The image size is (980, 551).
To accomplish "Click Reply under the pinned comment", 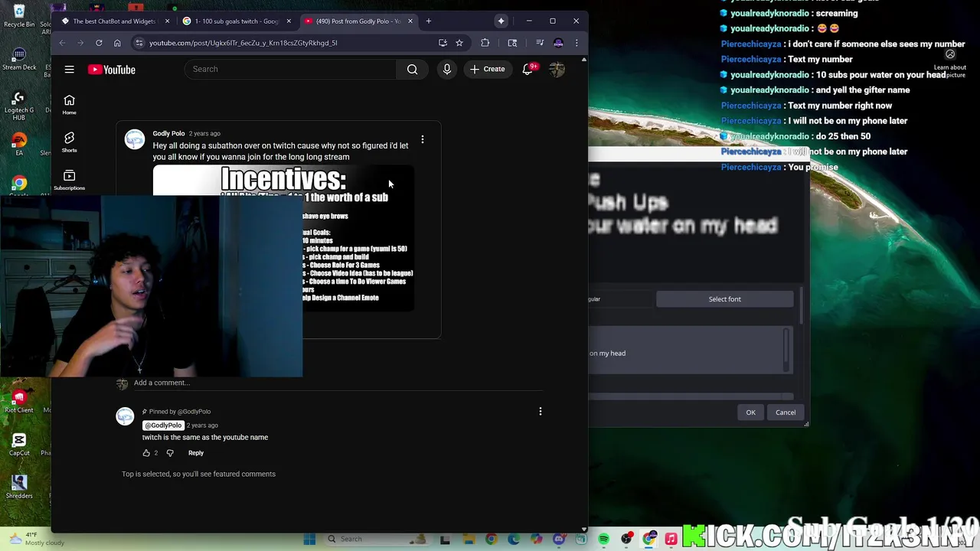I will (196, 453).
